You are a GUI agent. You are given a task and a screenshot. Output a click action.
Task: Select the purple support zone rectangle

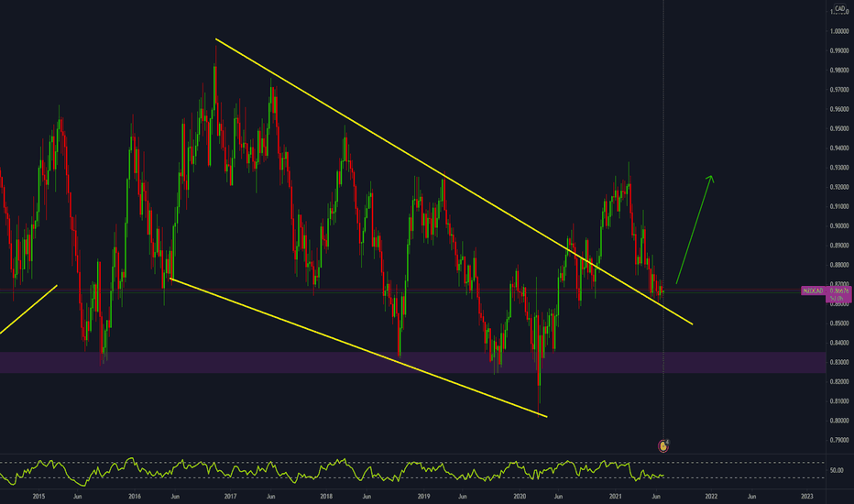point(413,362)
